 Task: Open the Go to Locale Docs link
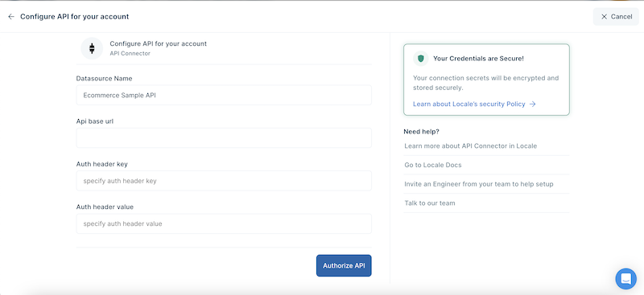(433, 165)
